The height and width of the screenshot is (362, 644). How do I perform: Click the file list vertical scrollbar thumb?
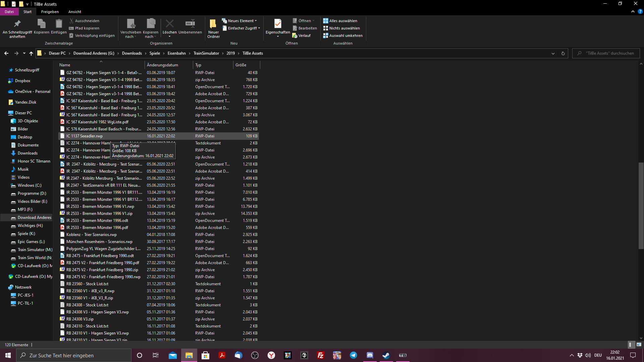click(x=641, y=205)
